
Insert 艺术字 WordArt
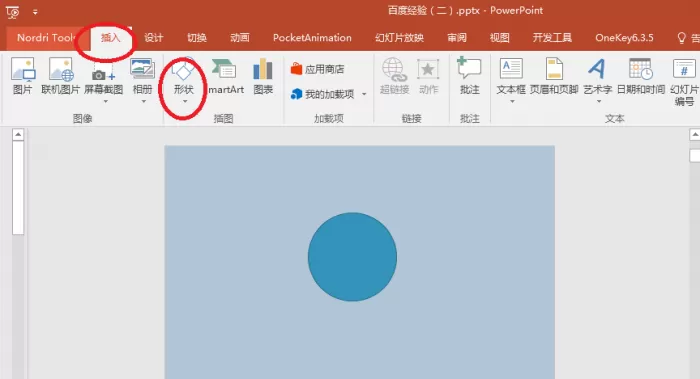(597, 76)
